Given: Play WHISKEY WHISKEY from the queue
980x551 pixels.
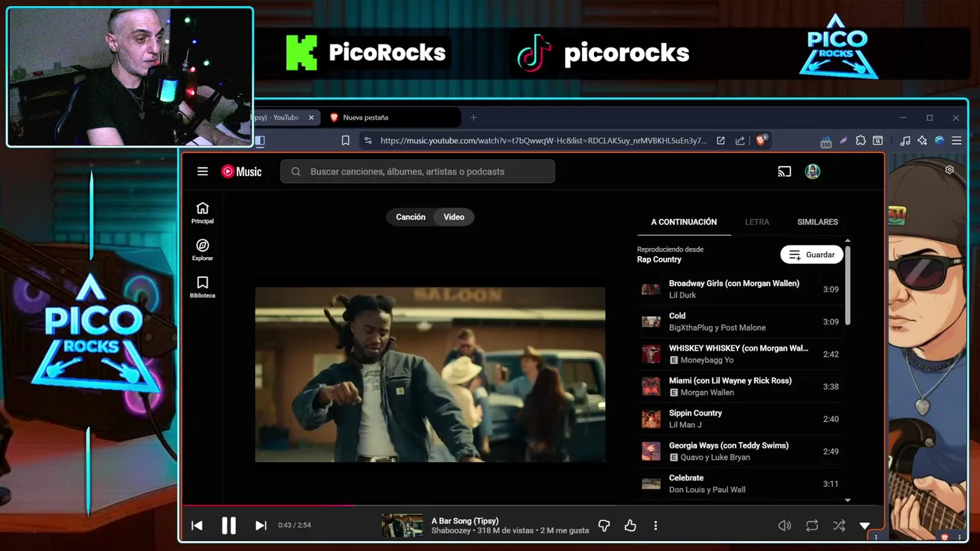Looking at the screenshot, I should coord(740,354).
